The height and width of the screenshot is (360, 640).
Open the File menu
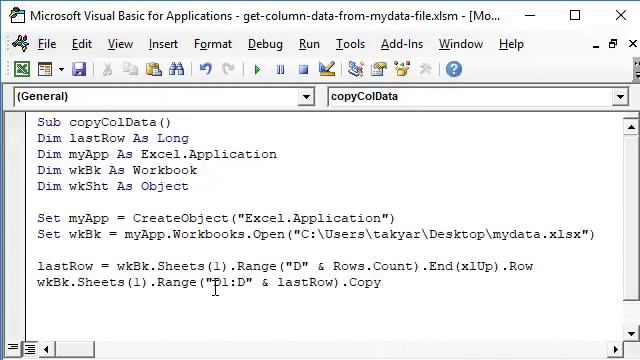pos(47,44)
